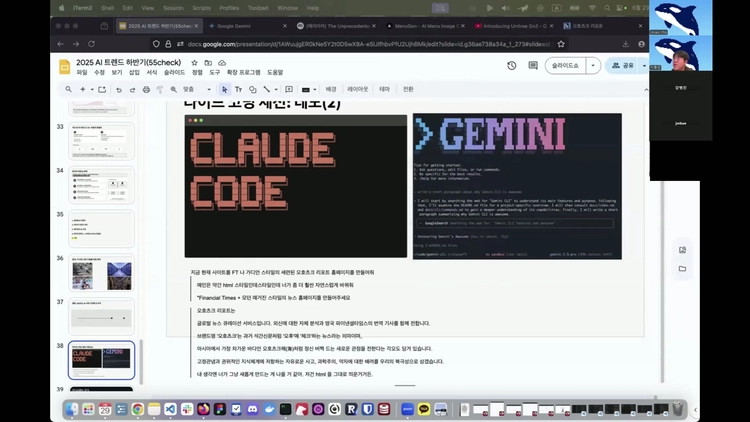750x422 pixels.
Task: Open Chrome from the Dock
Action: pos(138,409)
